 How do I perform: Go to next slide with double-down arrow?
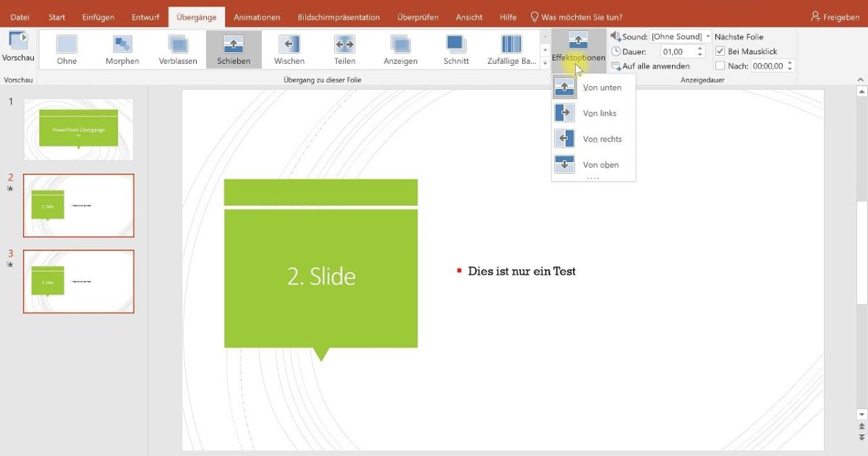click(x=861, y=438)
